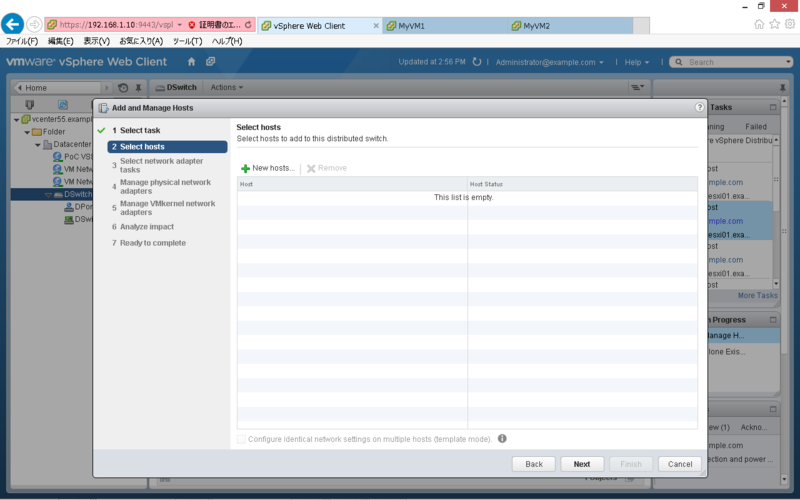The width and height of the screenshot is (800, 500).
Task: Collapse the vcenter55 tree node
Action: point(16,119)
